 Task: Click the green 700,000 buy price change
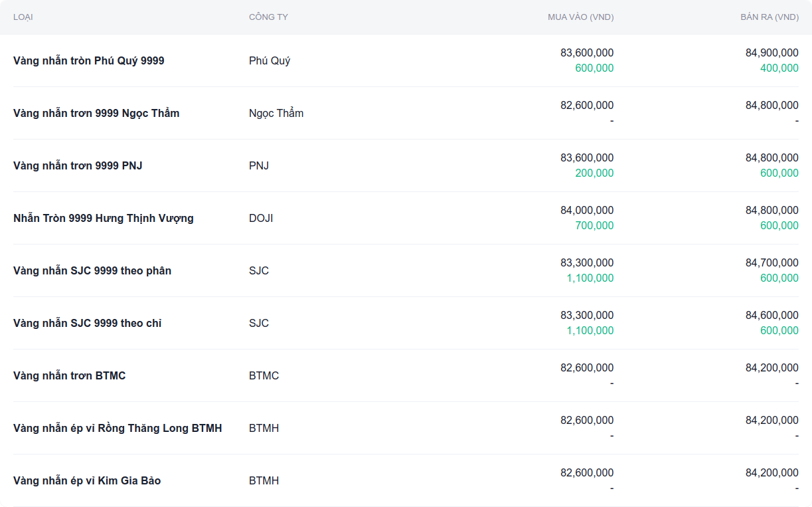594,226
